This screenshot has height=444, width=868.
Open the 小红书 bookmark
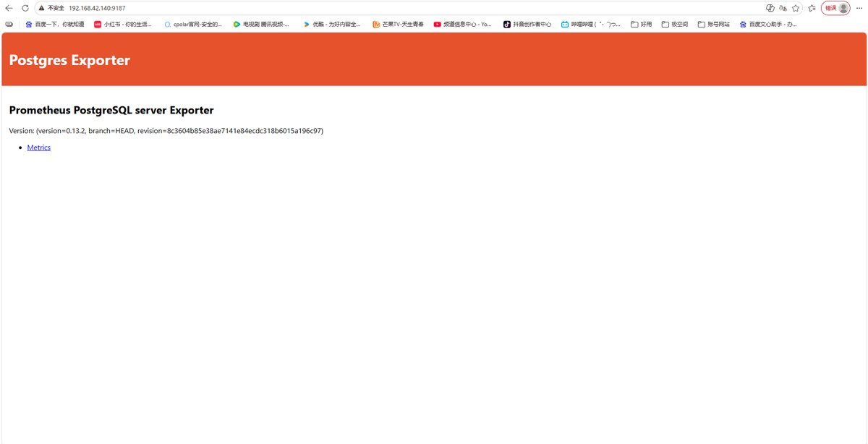point(123,24)
